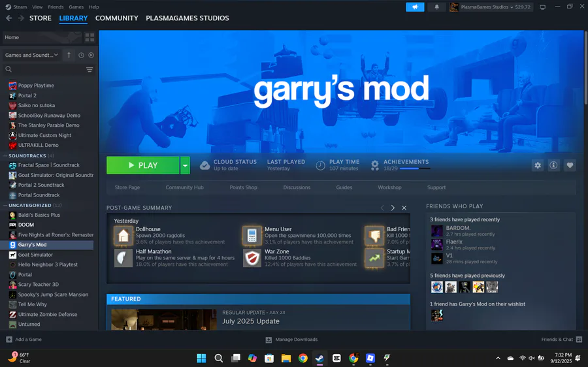
Task: Open the Community Hub link
Action: tap(184, 187)
